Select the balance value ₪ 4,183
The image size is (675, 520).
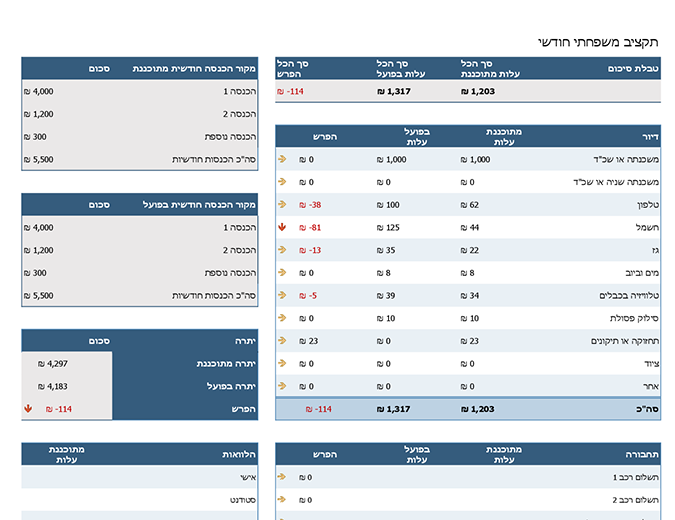53,386
